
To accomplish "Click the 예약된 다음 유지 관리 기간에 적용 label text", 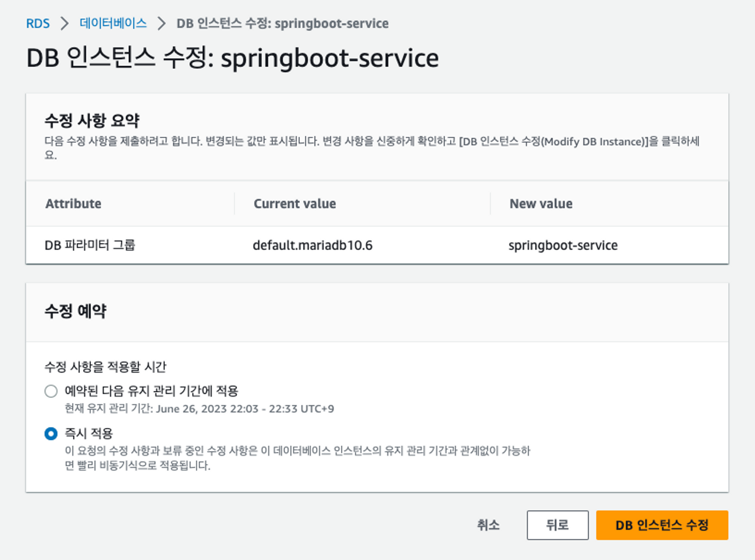I will point(151,391).
